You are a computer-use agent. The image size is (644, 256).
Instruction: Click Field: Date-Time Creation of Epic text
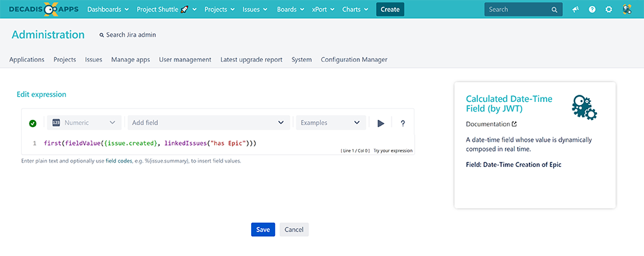tap(513, 164)
